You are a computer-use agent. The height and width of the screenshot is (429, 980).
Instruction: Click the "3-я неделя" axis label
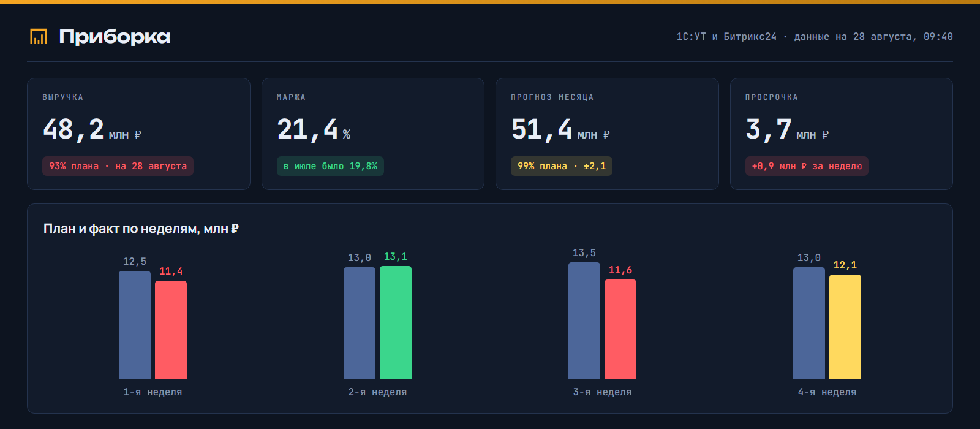603,392
